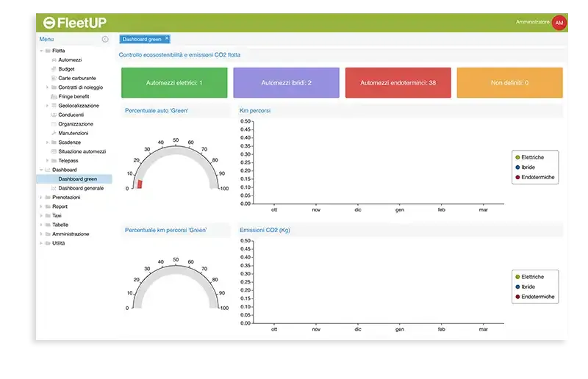Click the wrench icon beside Manutenzioni
Image resolution: width=588 pixels, height=379 pixels.
click(54, 133)
